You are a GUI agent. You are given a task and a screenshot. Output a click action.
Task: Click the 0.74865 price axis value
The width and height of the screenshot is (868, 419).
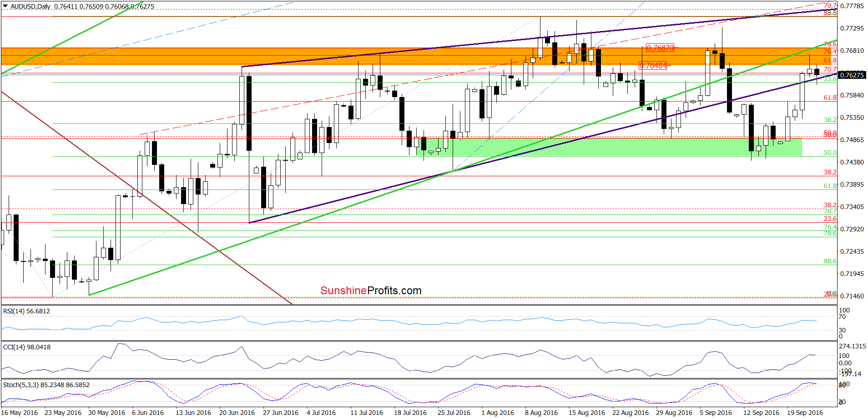point(852,140)
